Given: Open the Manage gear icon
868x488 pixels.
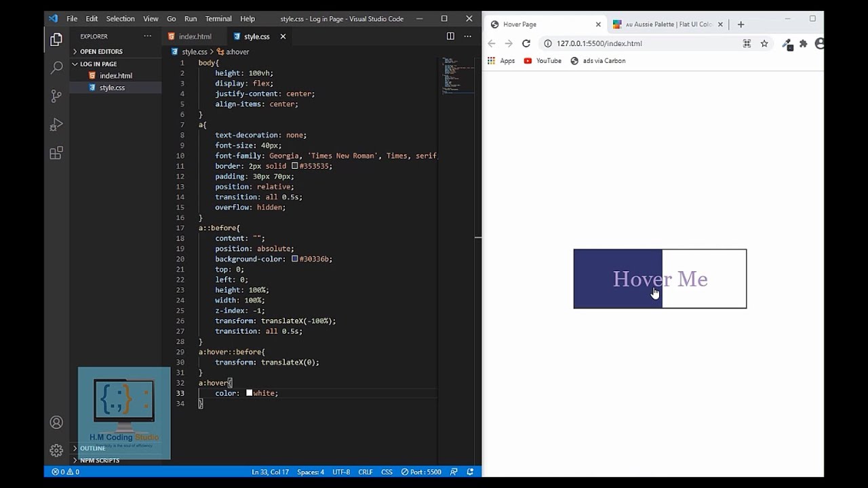Looking at the screenshot, I should pos(56,450).
